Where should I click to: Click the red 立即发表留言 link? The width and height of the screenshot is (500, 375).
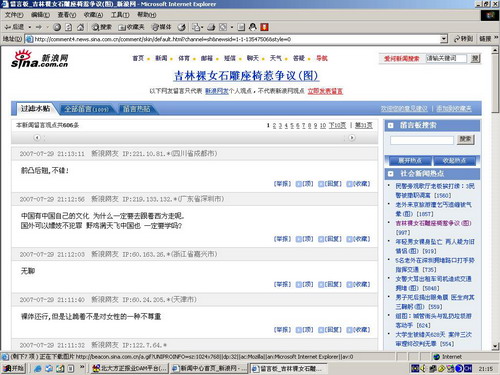325,91
